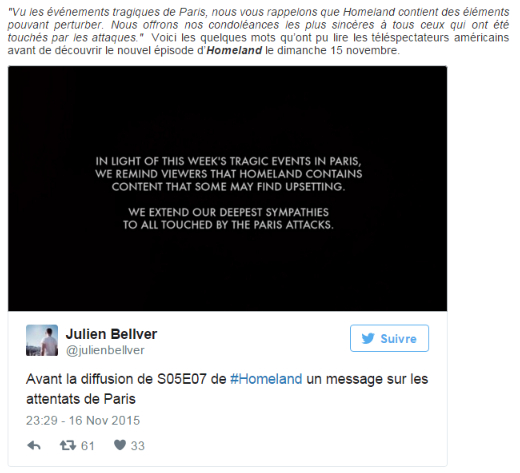Click the italic quote beginning 'Vu les événements'
This screenshot has width=520, height=473.
[258, 25]
